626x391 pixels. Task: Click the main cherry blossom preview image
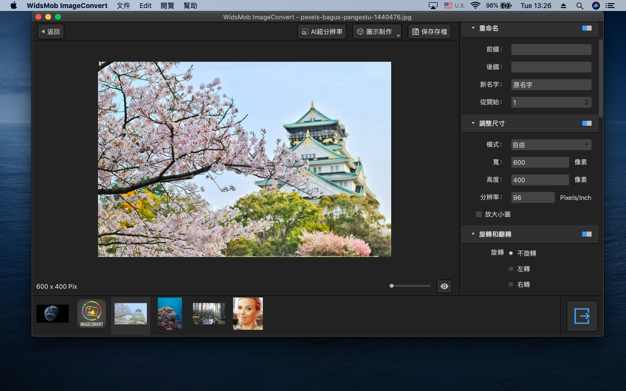[x=245, y=159]
